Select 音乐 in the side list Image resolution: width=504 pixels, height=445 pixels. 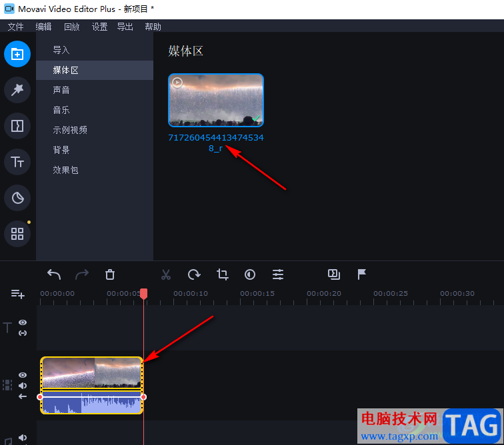click(x=95, y=110)
